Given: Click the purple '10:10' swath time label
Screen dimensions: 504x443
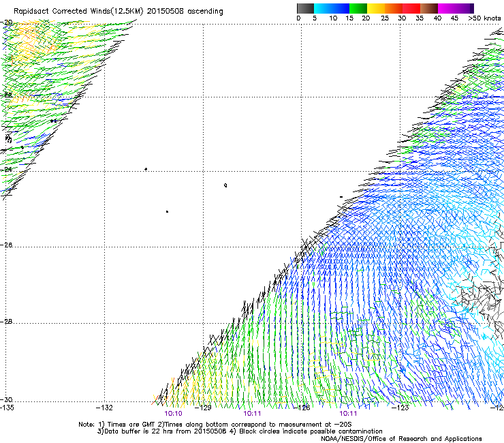Looking at the screenshot, I should pos(173,414).
